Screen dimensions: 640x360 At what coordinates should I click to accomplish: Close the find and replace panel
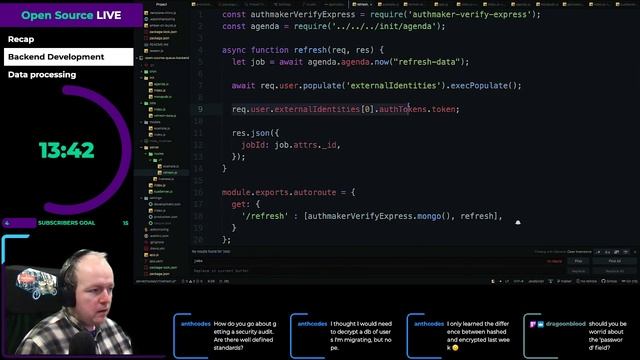tap(635, 252)
